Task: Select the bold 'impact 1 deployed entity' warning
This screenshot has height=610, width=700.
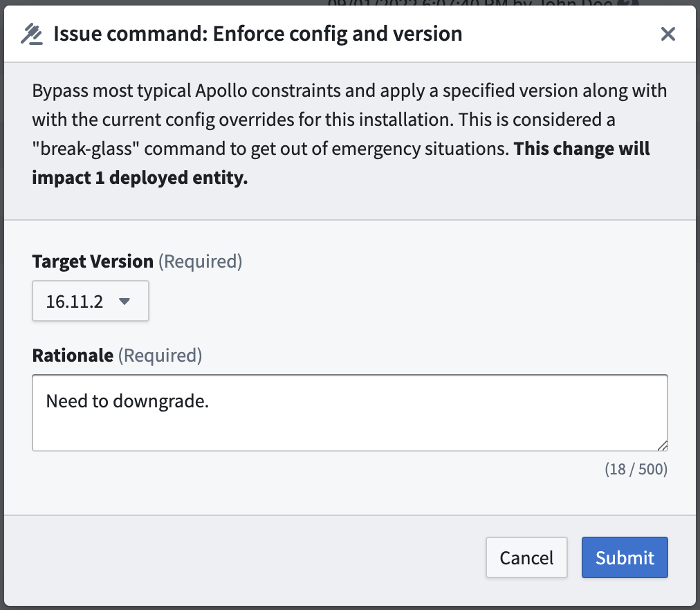Action: point(140,178)
